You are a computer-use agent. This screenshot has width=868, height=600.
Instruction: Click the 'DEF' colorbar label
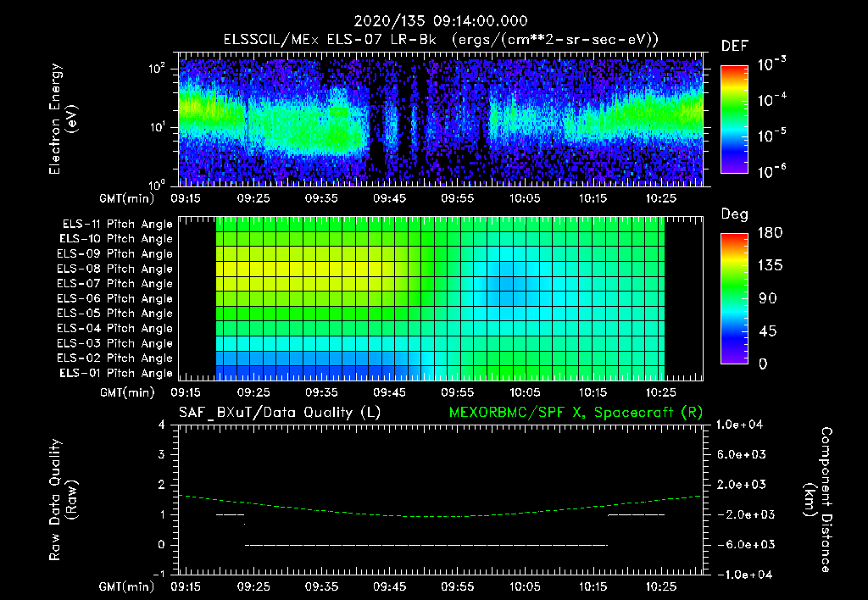(735, 46)
